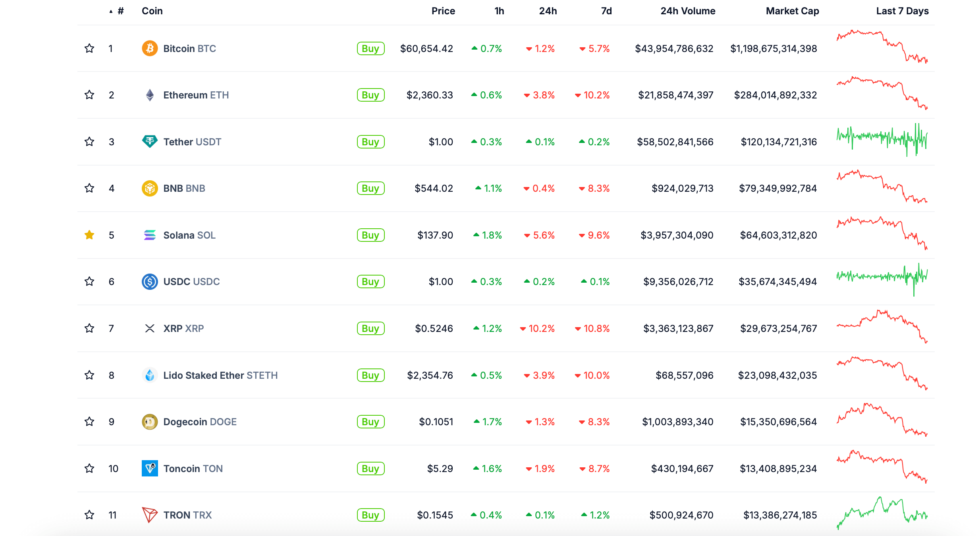The image size is (980, 536).
Task: Click the Buy button for BNB
Action: click(370, 188)
